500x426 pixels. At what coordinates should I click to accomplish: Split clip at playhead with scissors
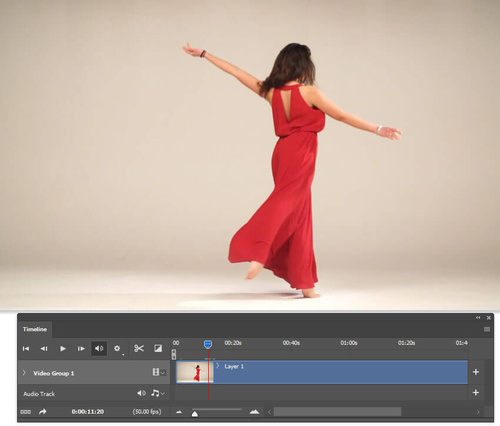click(x=139, y=349)
